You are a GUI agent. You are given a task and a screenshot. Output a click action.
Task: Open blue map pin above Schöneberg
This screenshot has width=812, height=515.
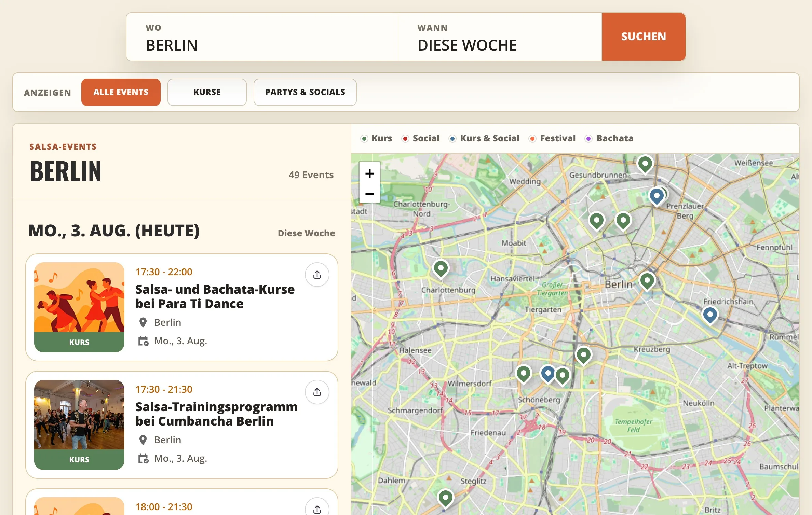(547, 374)
